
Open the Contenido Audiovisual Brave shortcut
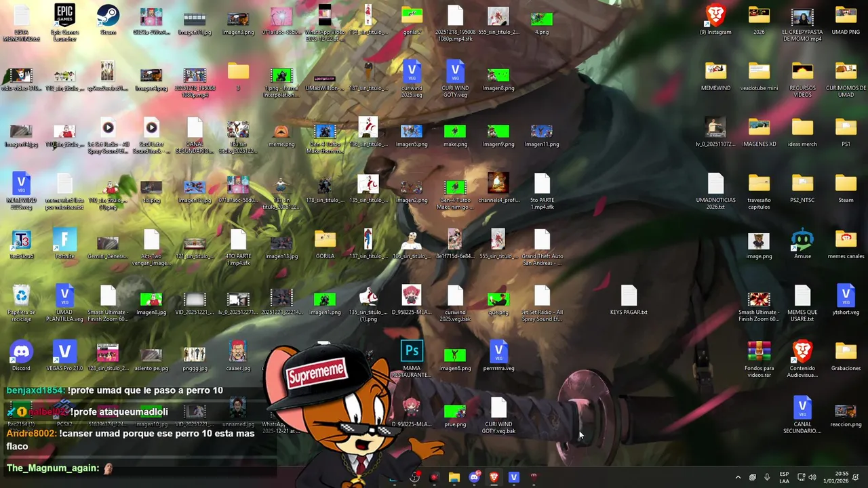802,359
